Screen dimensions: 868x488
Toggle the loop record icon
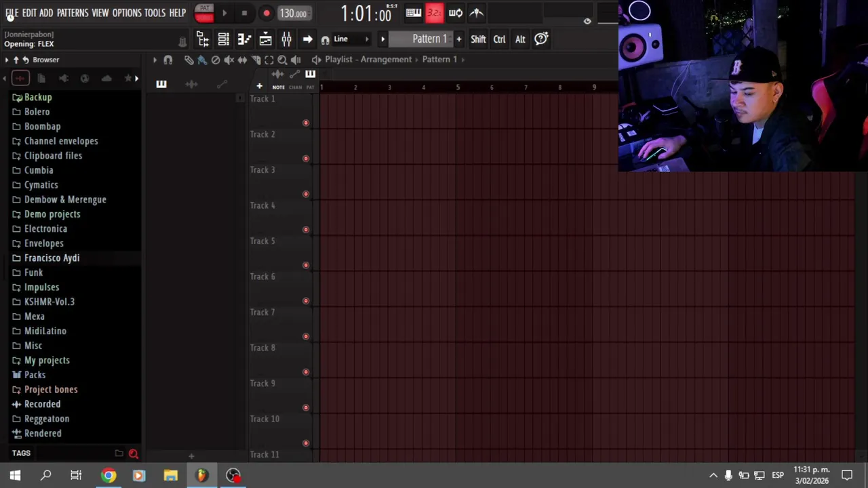click(456, 13)
